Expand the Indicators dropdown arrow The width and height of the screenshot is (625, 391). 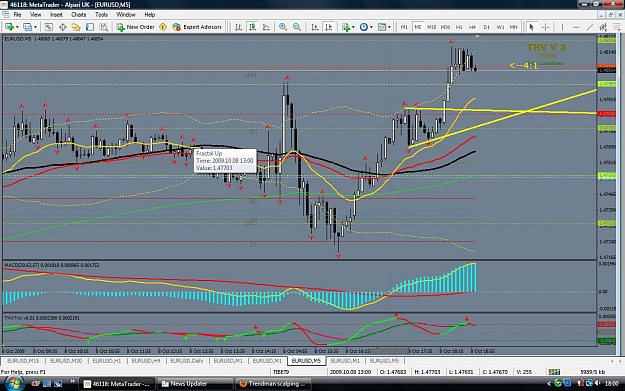(x=353, y=27)
